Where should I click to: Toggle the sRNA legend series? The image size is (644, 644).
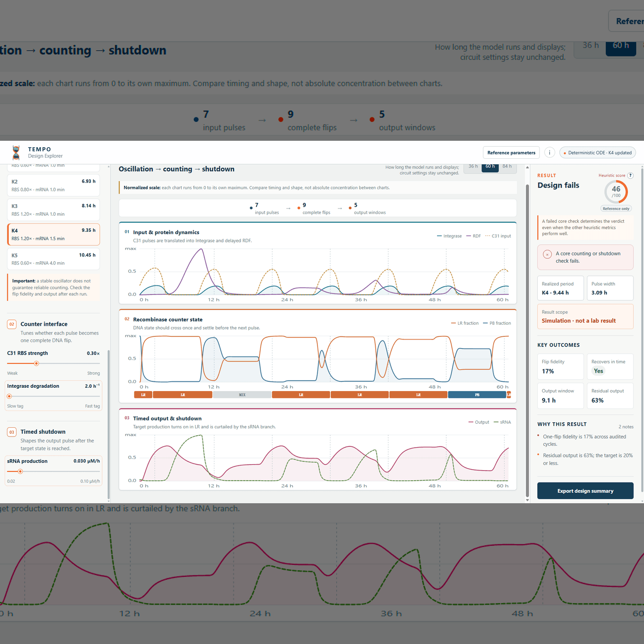coord(502,422)
